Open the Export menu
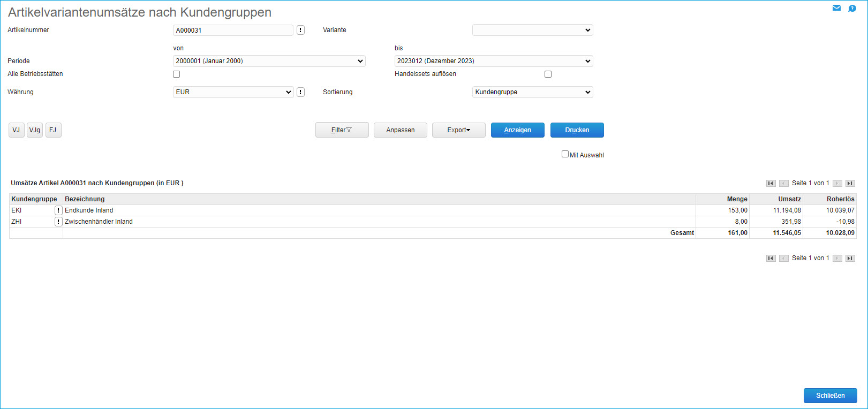Image resolution: width=868 pixels, height=409 pixels. coord(458,130)
